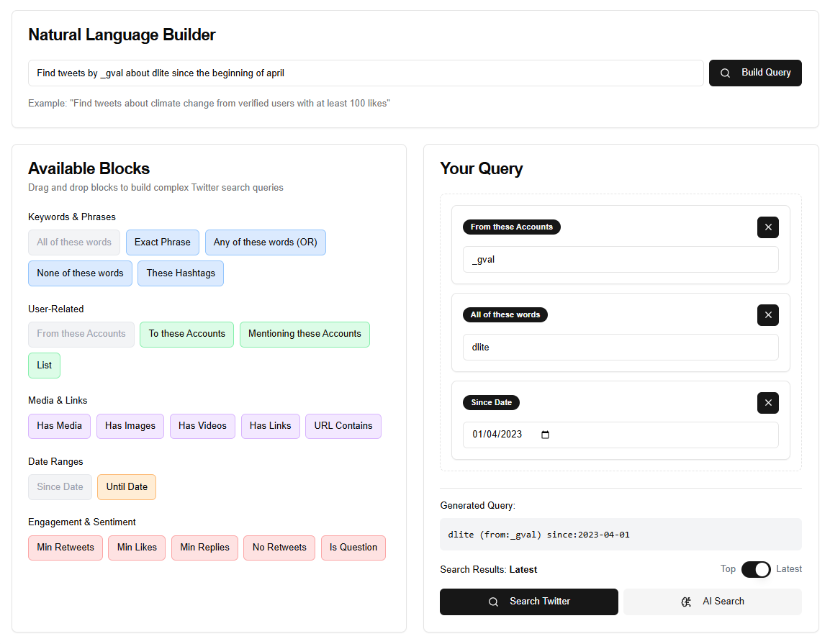This screenshot has width=830, height=644.
Task: Choose the Min Likes block
Action: tap(137, 548)
